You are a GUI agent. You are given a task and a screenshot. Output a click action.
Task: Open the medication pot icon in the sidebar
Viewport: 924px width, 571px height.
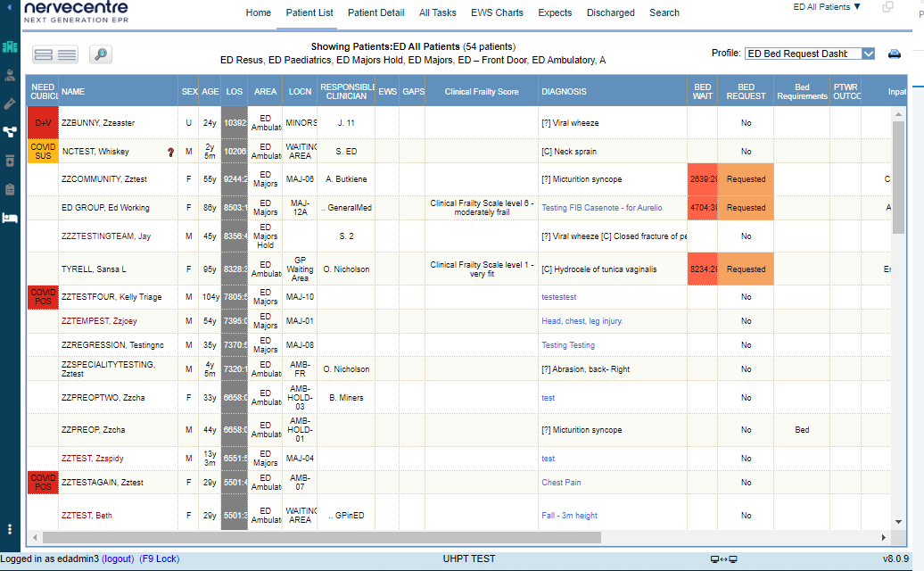(x=10, y=161)
